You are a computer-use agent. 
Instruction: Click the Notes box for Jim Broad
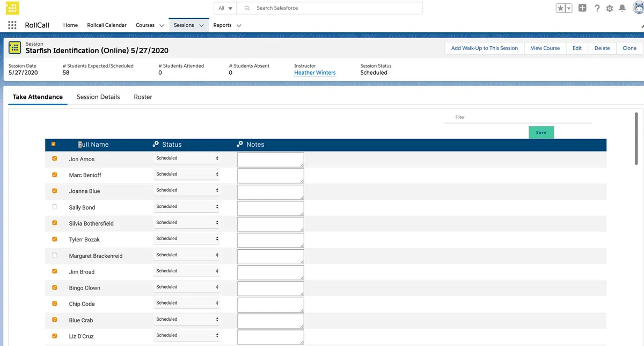click(x=270, y=272)
